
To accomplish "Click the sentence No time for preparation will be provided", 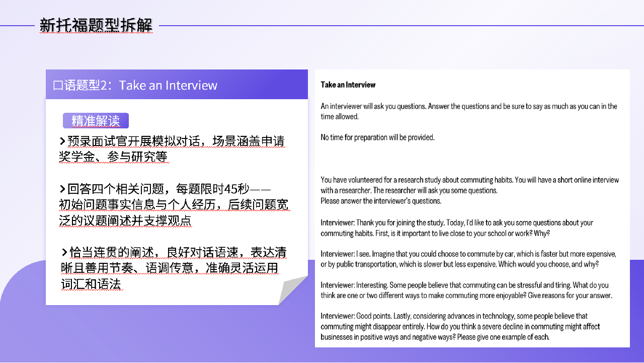I will click(x=377, y=137).
